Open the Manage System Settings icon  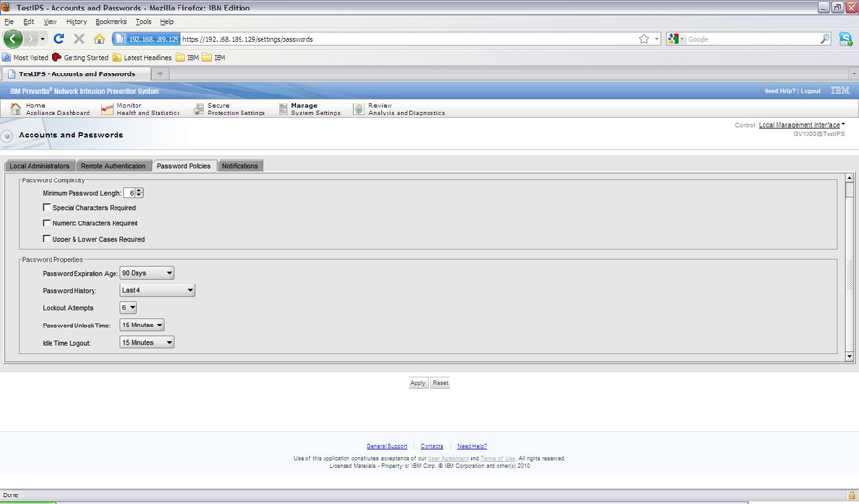(283, 109)
